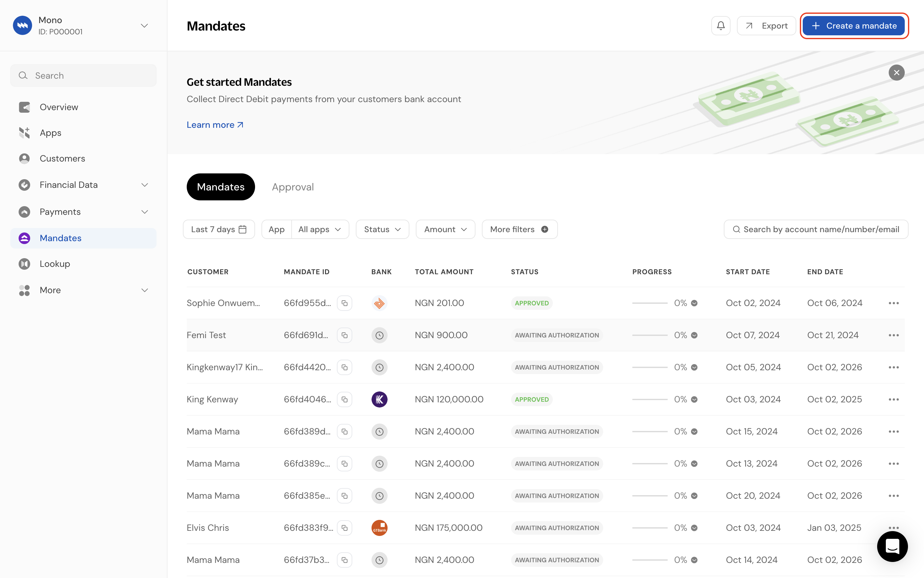This screenshot has width=924, height=578.
Task: Expand the Mono account switcher chevron
Action: coord(144,26)
